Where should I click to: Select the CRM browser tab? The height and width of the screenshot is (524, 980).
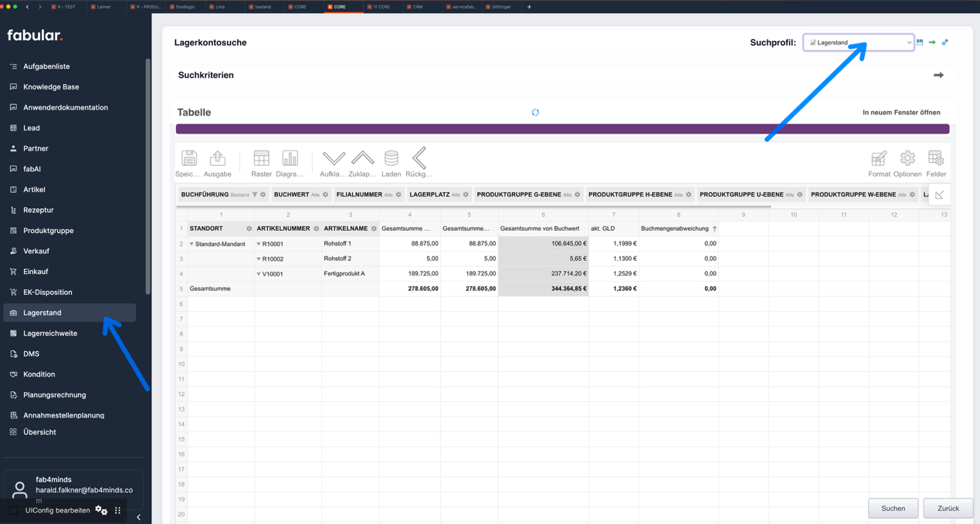tap(417, 7)
